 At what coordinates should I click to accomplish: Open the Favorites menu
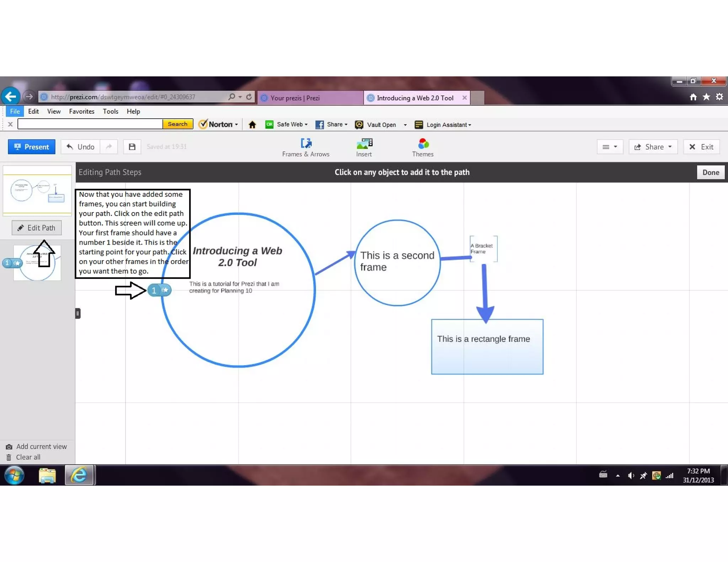click(81, 111)
